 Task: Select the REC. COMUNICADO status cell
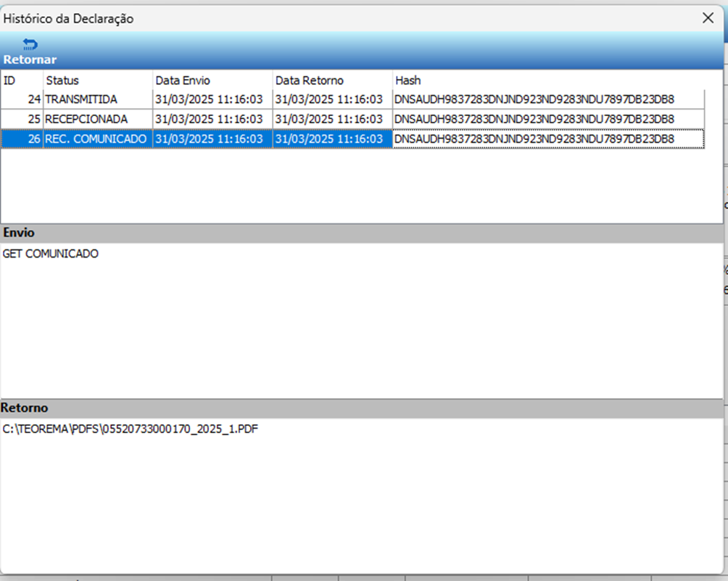pos(98,139)
